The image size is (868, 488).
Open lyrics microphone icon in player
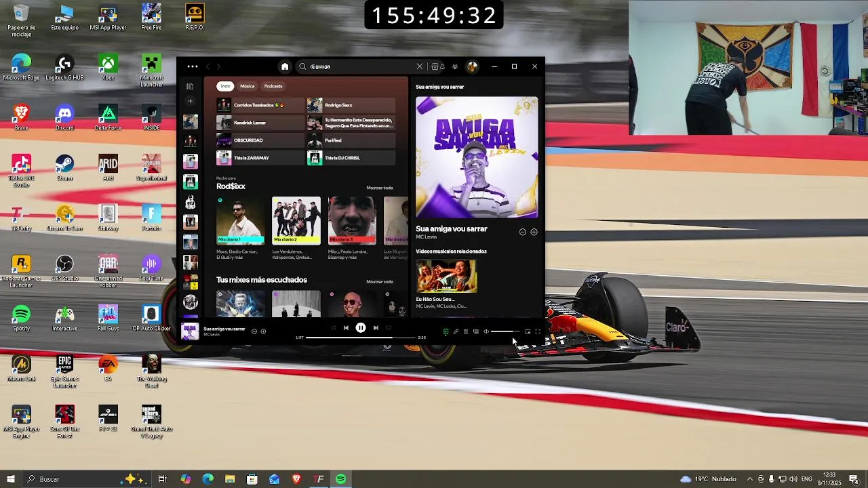click(456, 331)
